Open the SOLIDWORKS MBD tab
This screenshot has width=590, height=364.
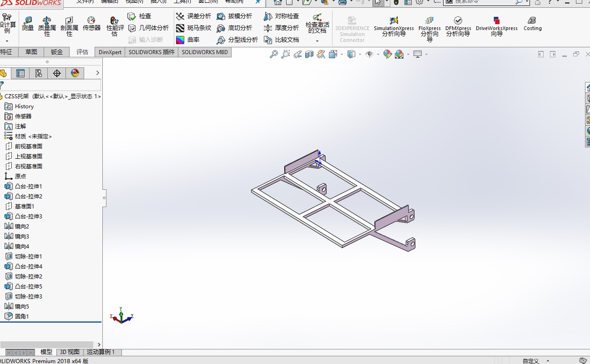click(205, 52)
